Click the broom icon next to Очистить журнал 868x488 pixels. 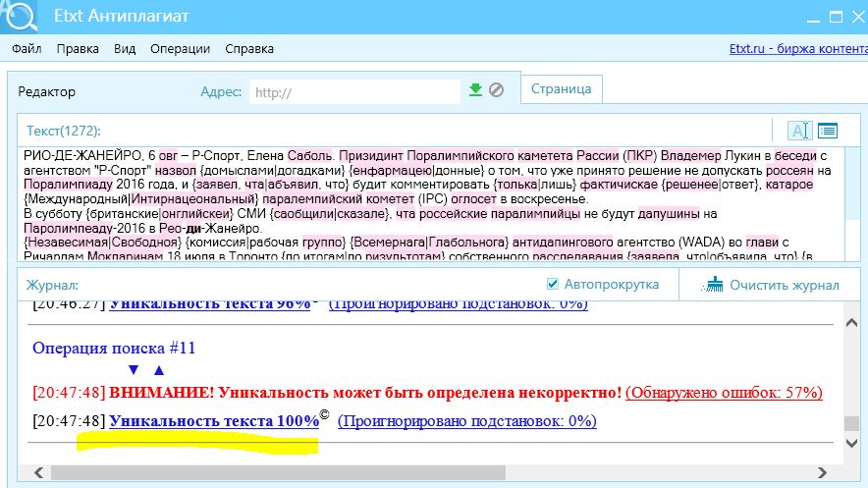713,285
